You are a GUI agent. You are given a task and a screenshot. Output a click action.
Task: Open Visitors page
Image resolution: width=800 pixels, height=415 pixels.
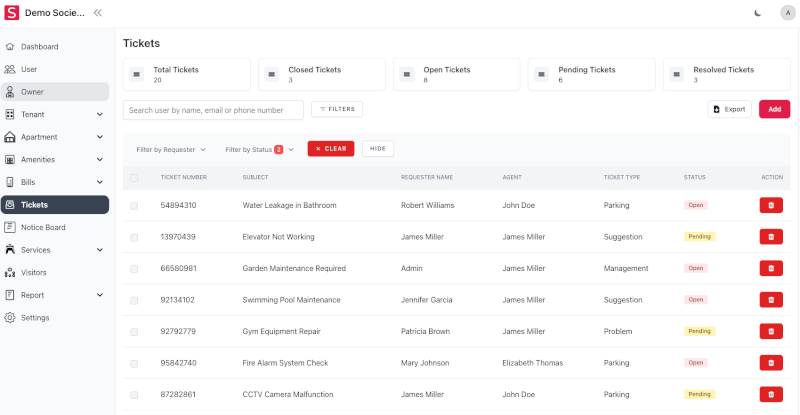55,273
